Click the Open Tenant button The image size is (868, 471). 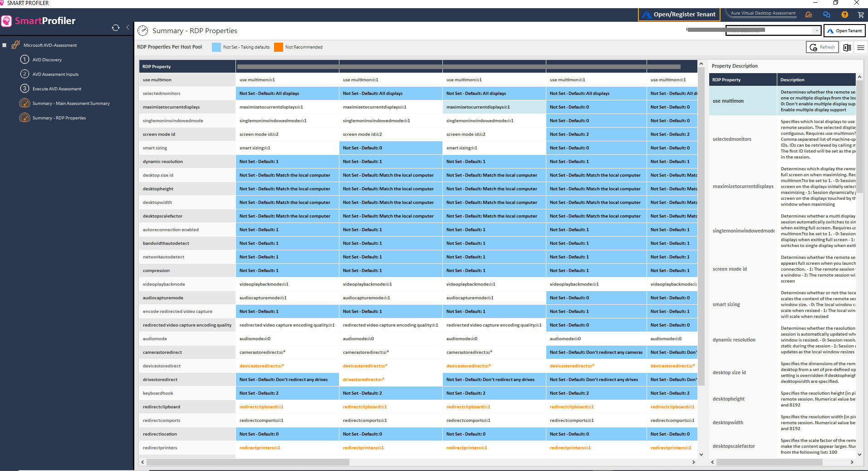click(844, 30)
